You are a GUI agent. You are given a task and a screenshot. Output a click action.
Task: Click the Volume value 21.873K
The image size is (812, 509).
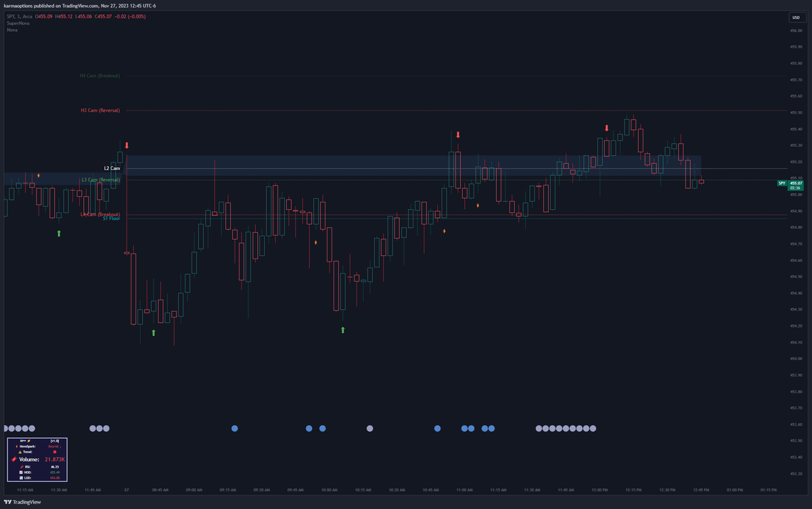[x=55, y=460]
